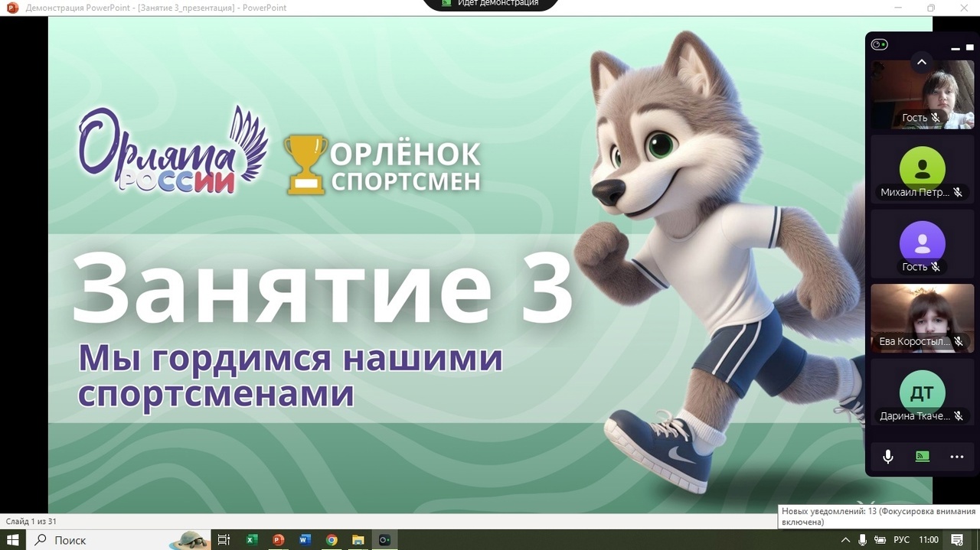980x550 pixels.
Task: Open Word from the taskbar
Action: tap(305, 539)
